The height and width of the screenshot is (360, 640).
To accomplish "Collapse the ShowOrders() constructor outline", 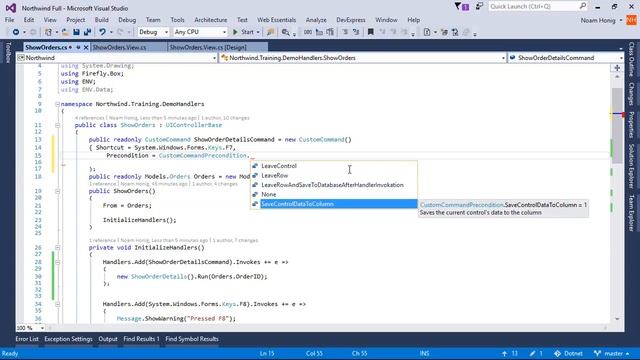I will pyautogui.click(x=57, y=191).
